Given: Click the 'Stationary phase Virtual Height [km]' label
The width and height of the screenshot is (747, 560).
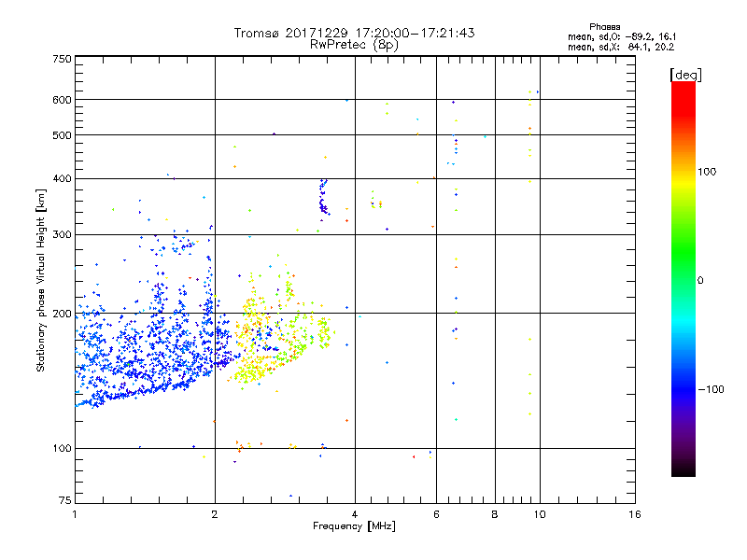Looking at the screenshot, I should (x=41, y=280).
